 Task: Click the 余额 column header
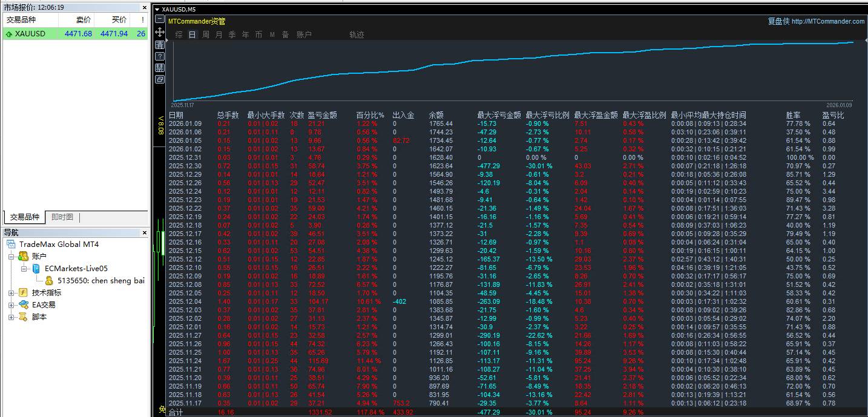click(436, 115)
